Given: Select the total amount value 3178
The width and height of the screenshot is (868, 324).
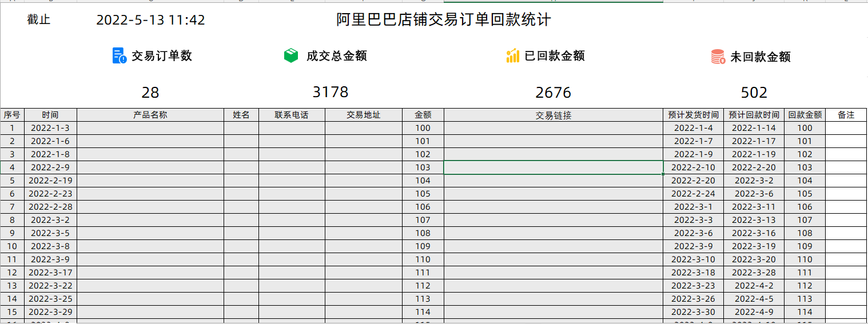Looking at the screenshot, I should coord(331,92).
